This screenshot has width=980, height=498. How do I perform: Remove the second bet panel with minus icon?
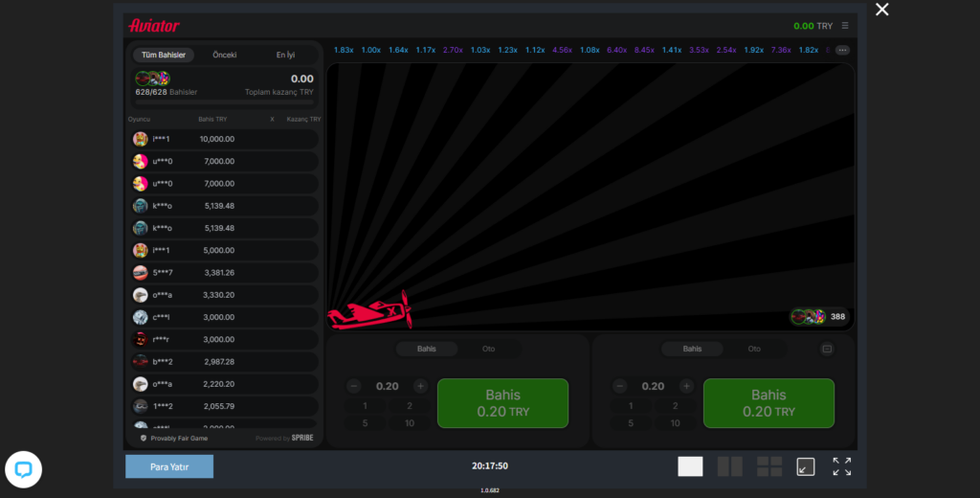[x=827, y=350]
